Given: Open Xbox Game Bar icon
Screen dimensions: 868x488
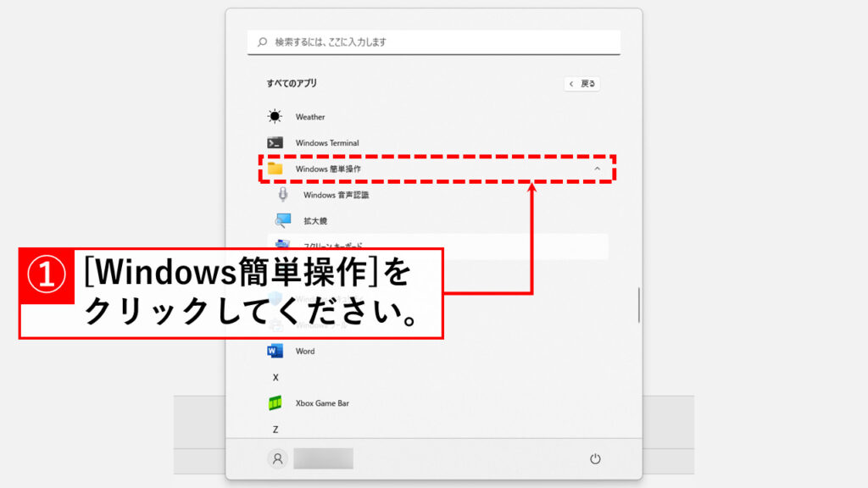Looking at the screenshot, I should tap(275, 402).
